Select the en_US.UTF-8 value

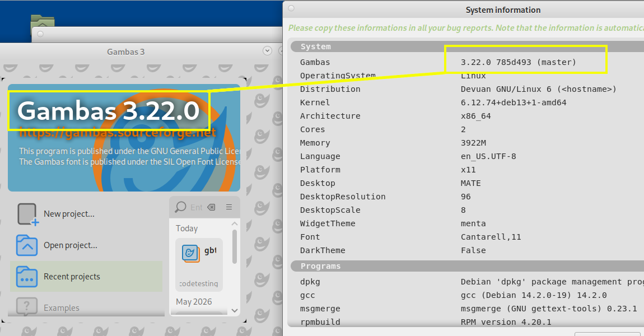click(x=488, y=156)
